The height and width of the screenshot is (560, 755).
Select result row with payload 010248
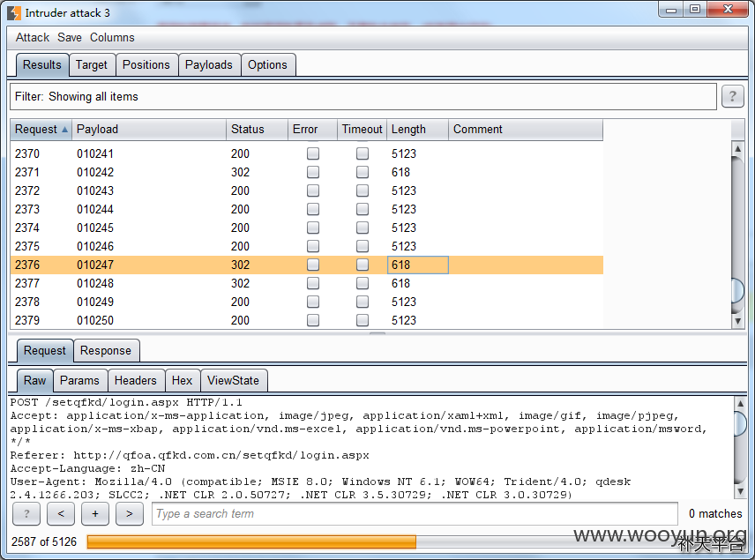[x=307, y=283]
